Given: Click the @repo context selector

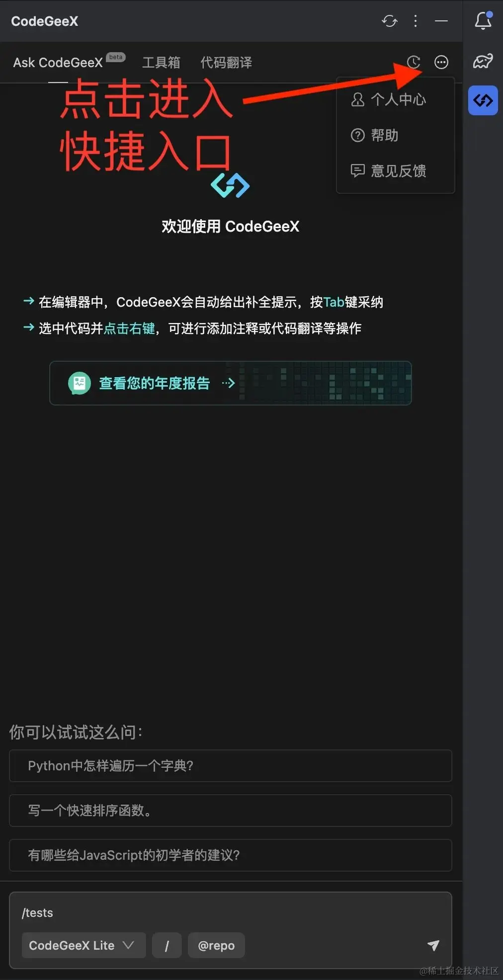Looking at the screenshot, I should click(216, 945).
